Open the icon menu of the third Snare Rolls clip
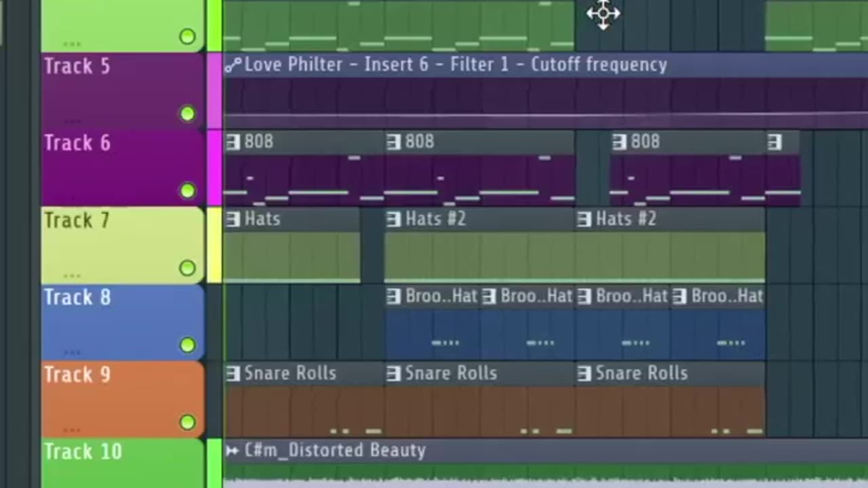 coord(585,373)
